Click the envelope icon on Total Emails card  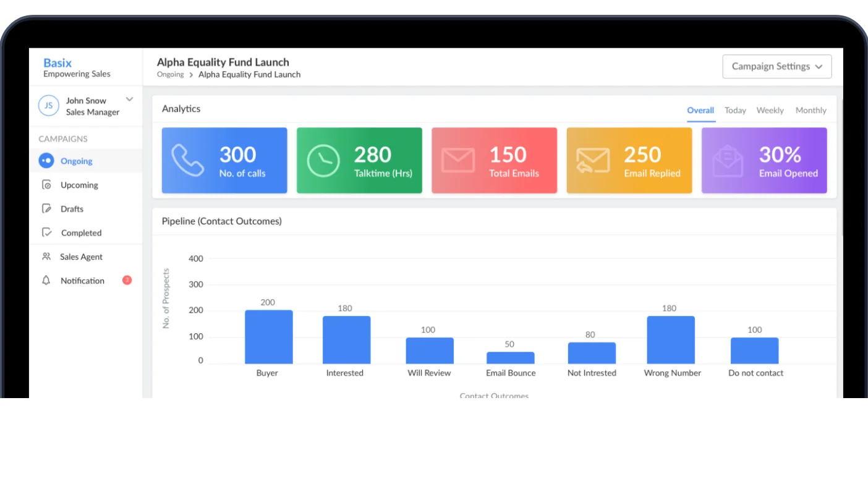tap(458, 161)
